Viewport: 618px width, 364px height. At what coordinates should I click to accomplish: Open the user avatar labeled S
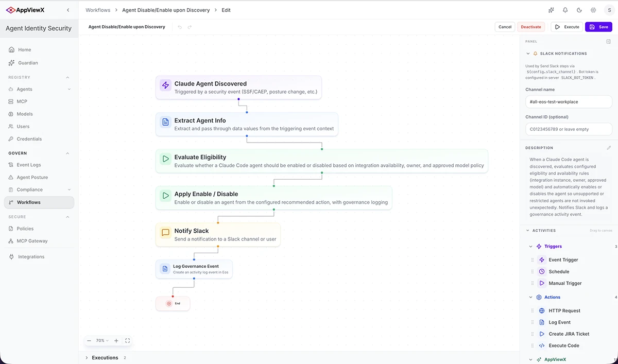point(609,10)
